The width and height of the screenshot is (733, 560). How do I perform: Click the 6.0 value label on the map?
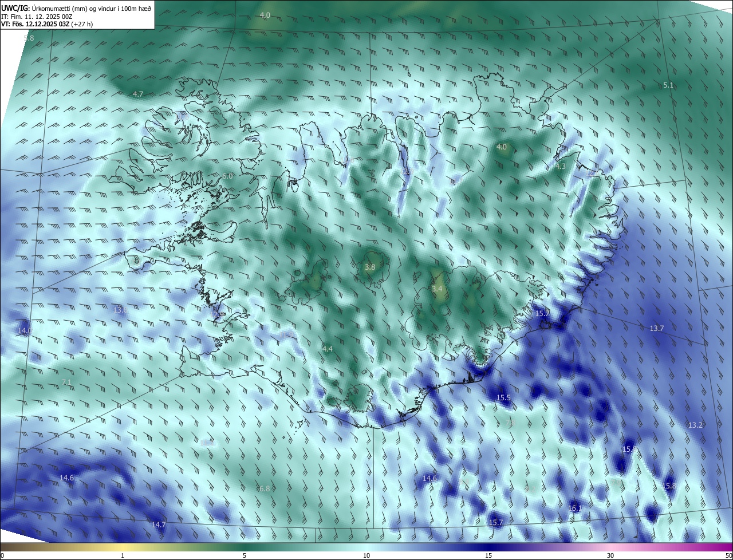227,176
